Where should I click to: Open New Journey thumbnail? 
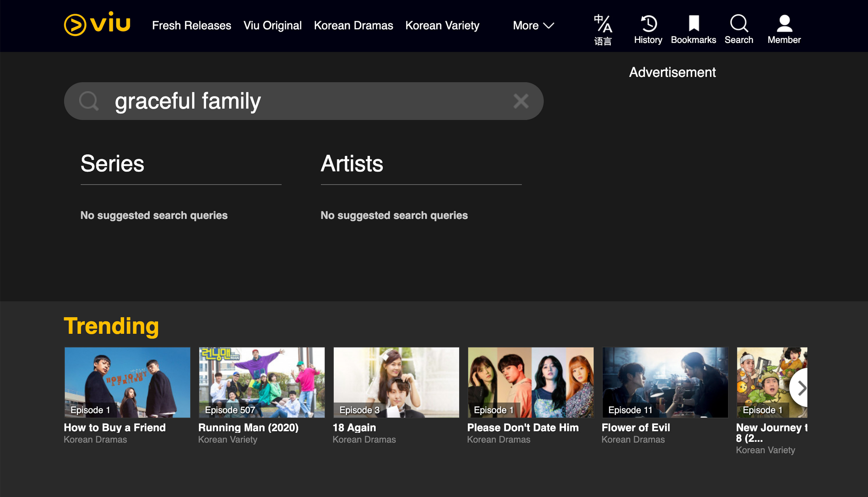click(x=772, y=382)
